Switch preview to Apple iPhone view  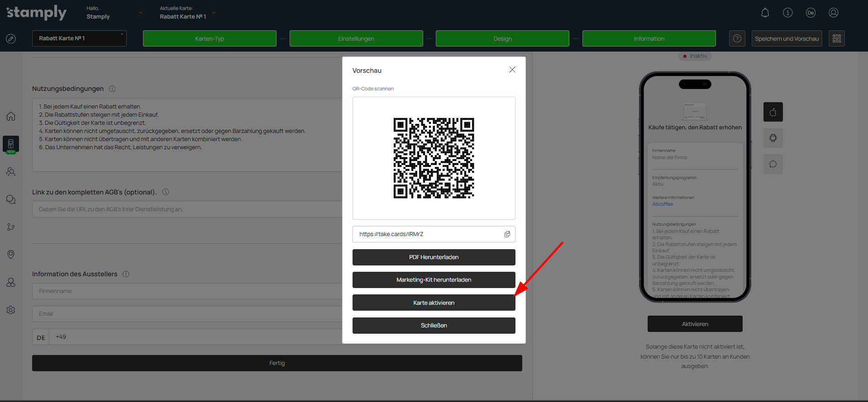(773, 112)
